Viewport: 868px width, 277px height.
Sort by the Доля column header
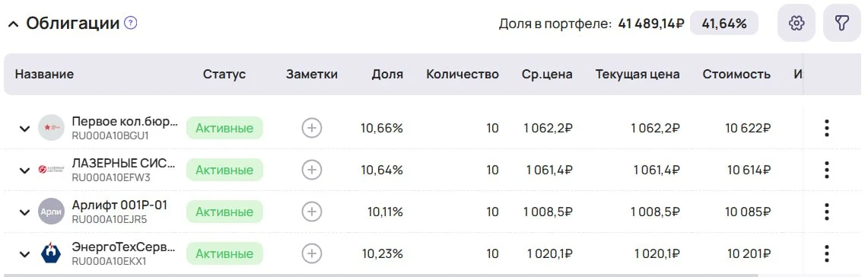point(387,75)
